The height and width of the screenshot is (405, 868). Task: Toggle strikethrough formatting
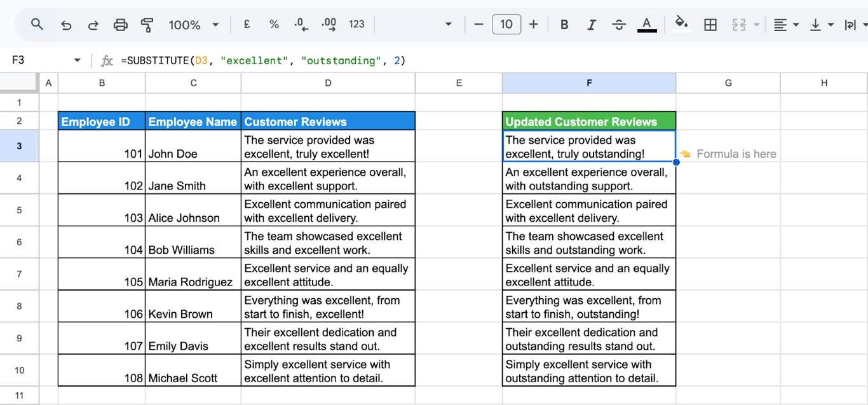(x=619, y=24)
